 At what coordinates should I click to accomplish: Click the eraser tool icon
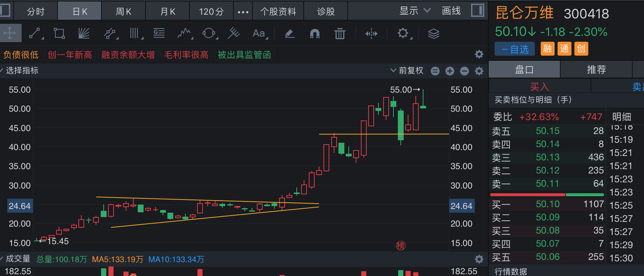[289, 34]
